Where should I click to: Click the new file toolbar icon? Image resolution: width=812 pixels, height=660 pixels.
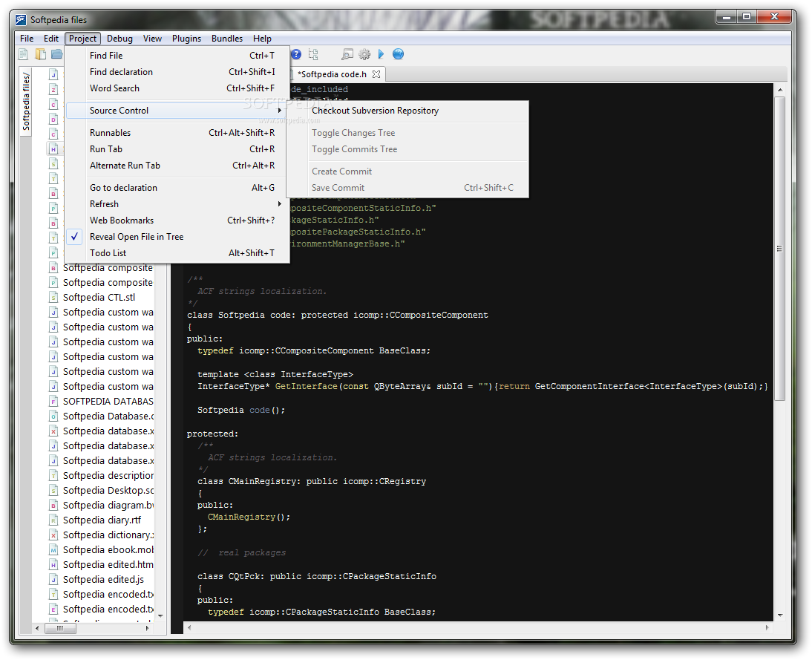[x=23, y=54]
